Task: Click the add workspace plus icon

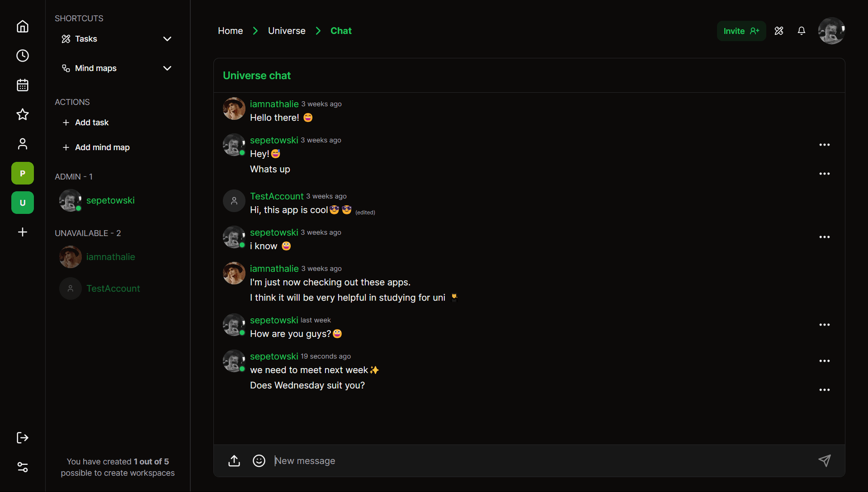Action: 23,232
